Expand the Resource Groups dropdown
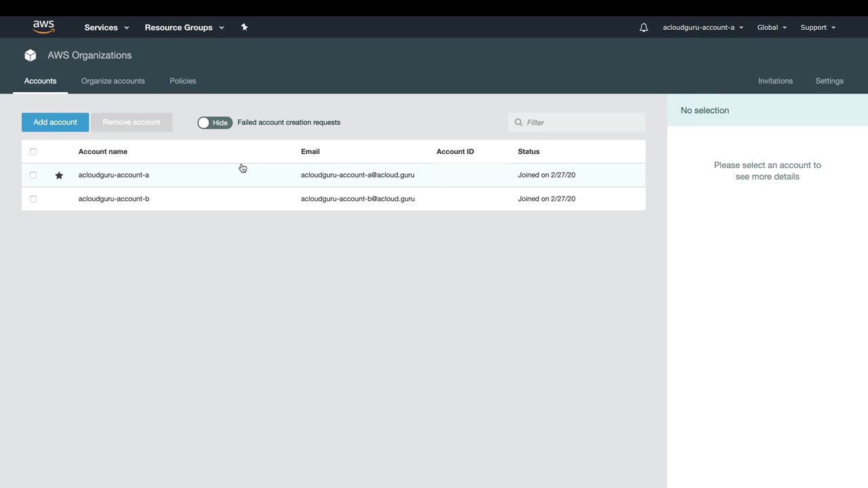Image resolution: width=868 pixels, height=488 pixels. [x=184, y=27]
